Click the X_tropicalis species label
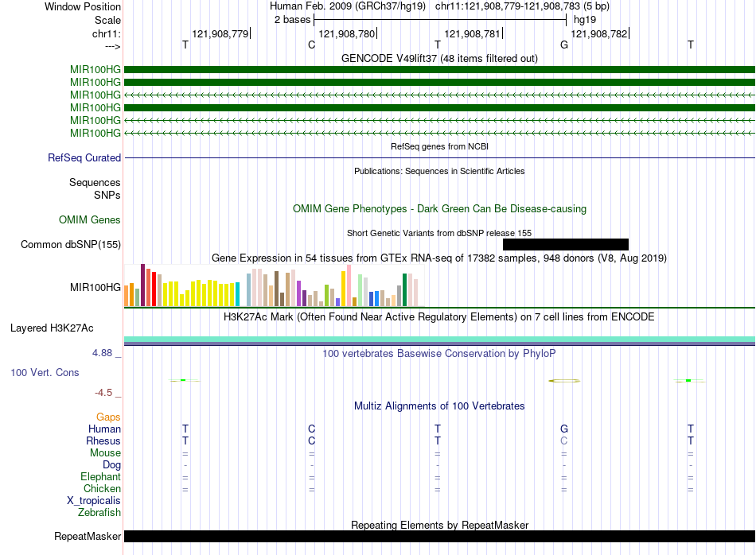 pyautogui.click(x=94, y=501)
